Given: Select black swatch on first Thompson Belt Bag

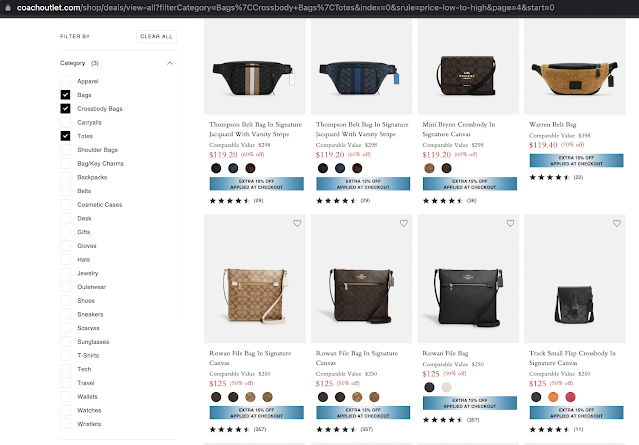Looking at the screenshot, I should [x=216, y=168].
